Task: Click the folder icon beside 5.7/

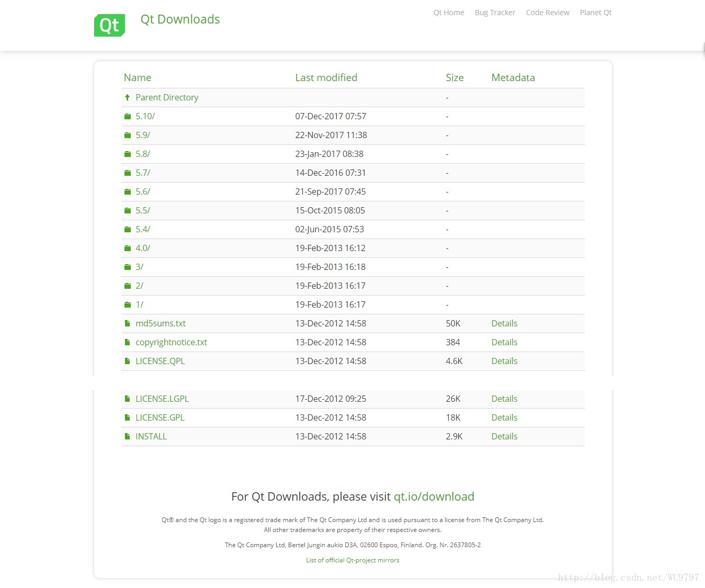Action: pos(127,173)
